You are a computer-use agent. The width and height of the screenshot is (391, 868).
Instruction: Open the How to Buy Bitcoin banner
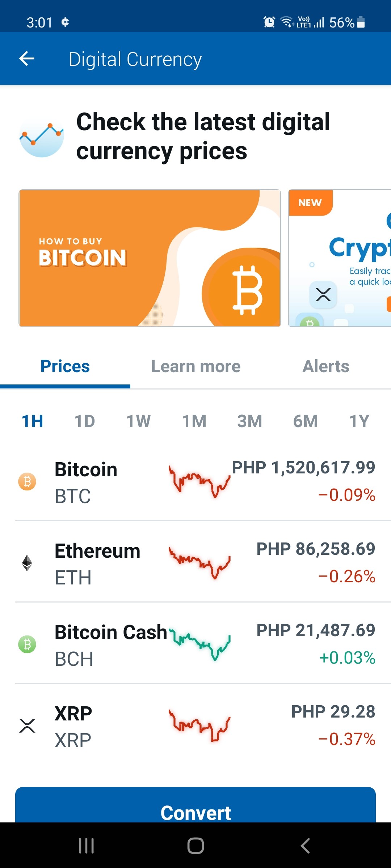tap(150, 258)
